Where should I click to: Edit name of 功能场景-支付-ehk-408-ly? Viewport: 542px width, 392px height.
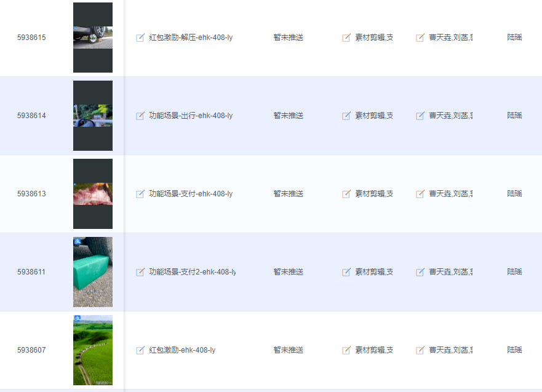coord(140,194)
